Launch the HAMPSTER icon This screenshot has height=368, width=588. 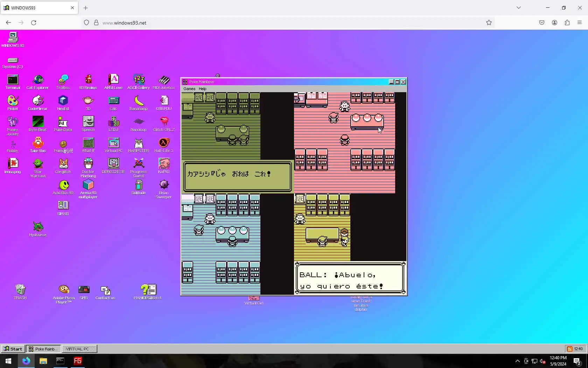[x=139, y=145]
